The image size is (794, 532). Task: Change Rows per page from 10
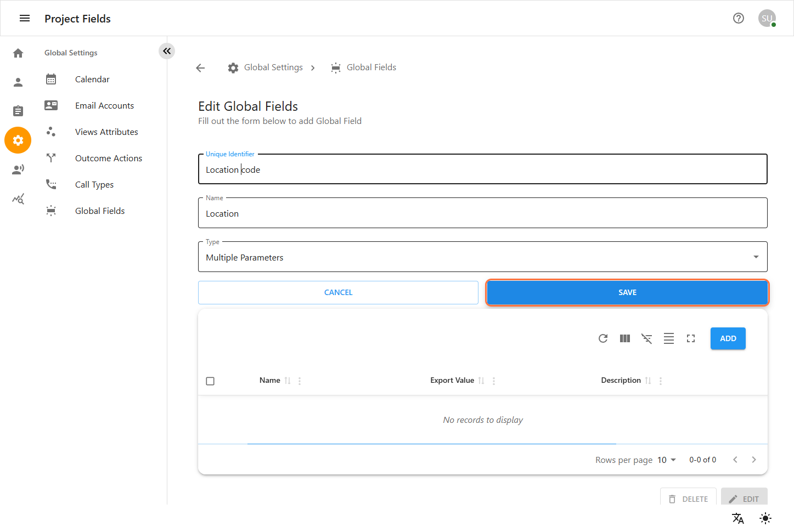coord(666,460)
